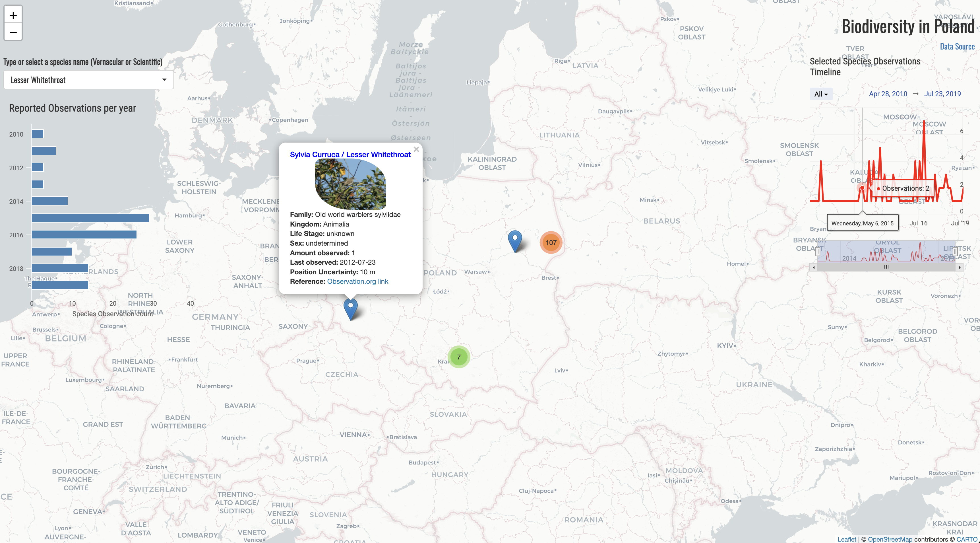Image resolution: width=980 pixels, height=543 pixels.
Task: Click the 'Observations: 2' tooltip
Action: [x=903, y=188]
